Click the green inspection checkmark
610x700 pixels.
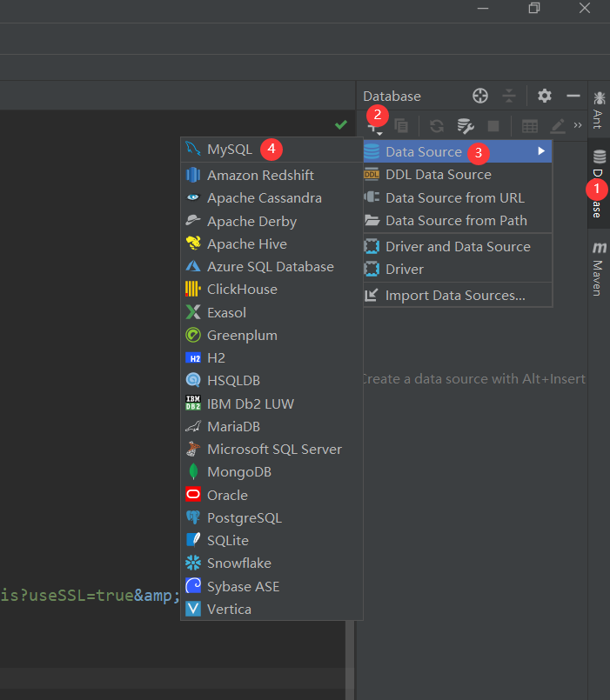point(341,124)
